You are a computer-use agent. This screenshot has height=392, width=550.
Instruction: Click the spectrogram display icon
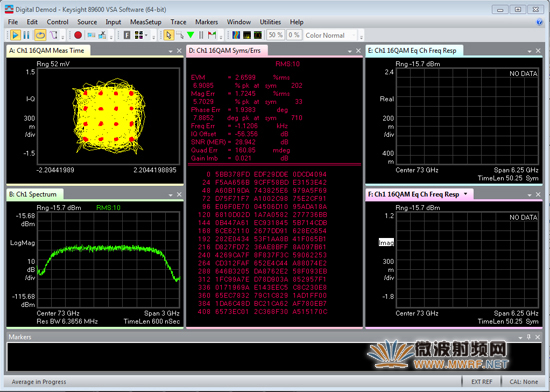pyautogui.click(x=236, y=35)
